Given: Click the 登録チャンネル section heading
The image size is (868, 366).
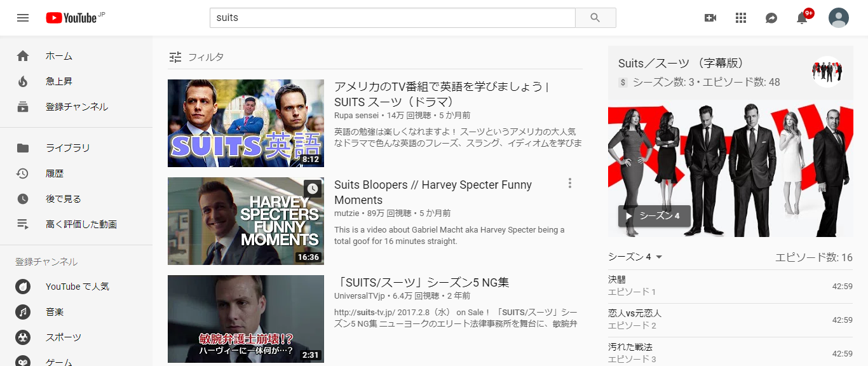Looking at the screenshot, I should coord(46,262).
